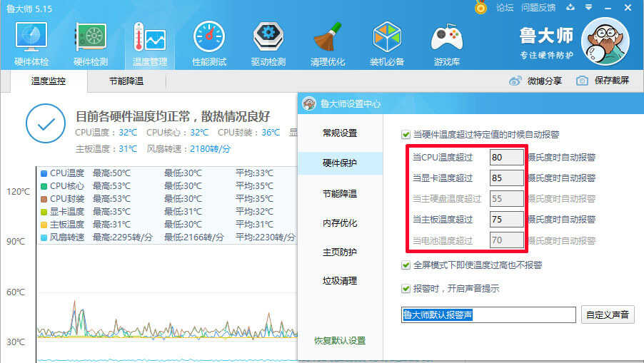Screen dimensions: 644x363
Task: Select 主页防护 in settings sidebar
Action: pos(340,252)
